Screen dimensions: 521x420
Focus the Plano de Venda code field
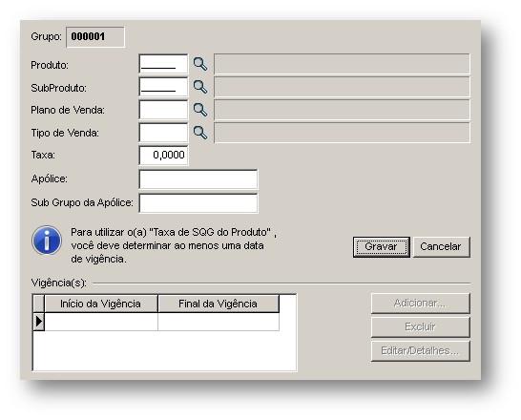163,110
